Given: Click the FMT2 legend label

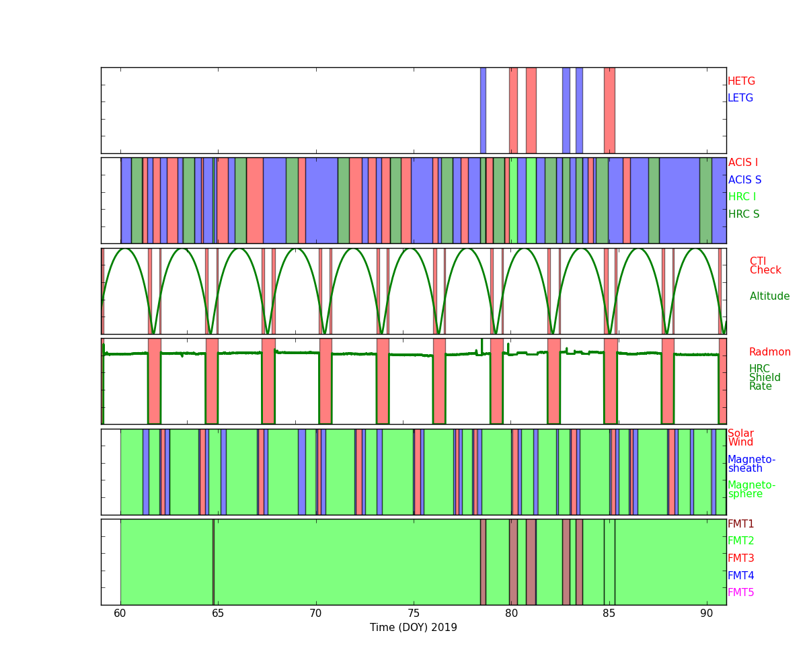Looking at the screenshot, I should click(x=740, y=541).
